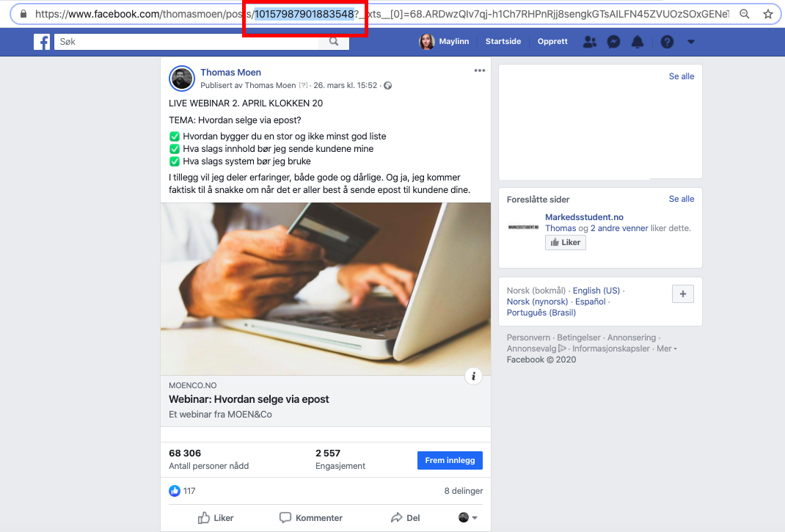Click the published-by help marker [?]

tap(303, 86)
